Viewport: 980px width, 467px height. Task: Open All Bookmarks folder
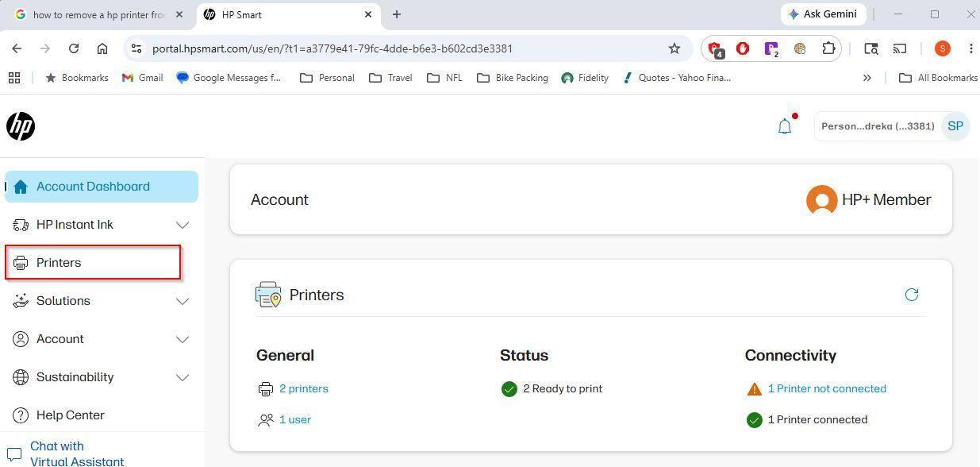(938, 78)
